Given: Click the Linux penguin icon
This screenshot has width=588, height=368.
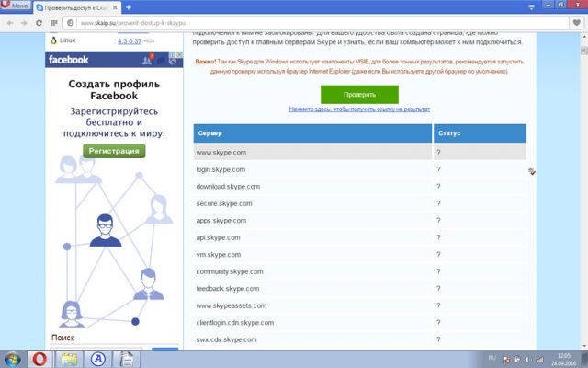Looking at the screenshot, I should (53, 40).
